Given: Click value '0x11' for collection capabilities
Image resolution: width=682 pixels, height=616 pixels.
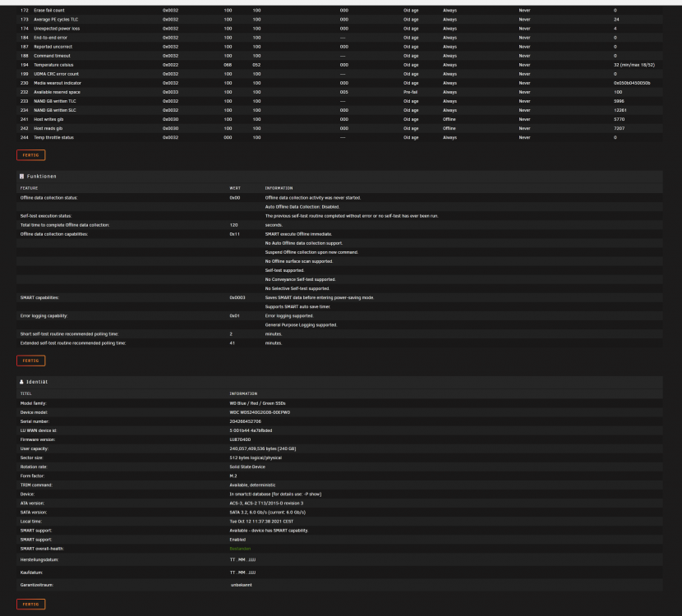Looking at the screenshot, I should (234, 235).
